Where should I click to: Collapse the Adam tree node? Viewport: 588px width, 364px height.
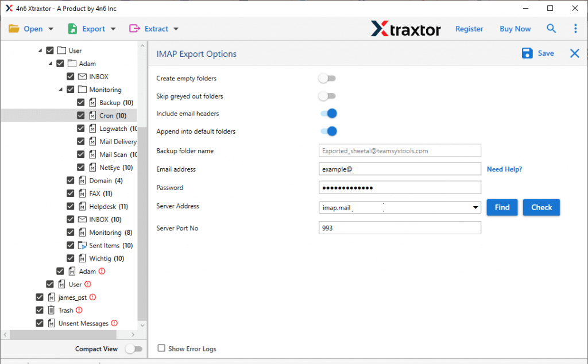pos(51,63)
